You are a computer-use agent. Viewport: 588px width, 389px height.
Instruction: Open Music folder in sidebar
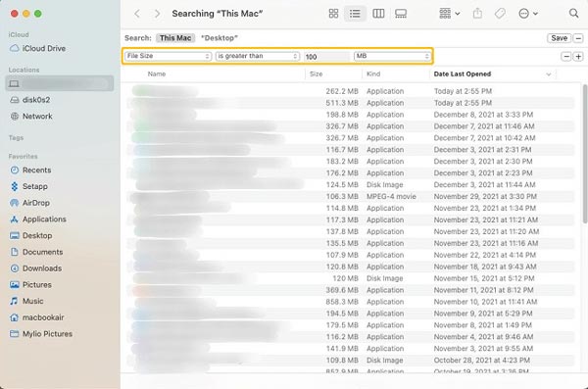pos(26,301)
